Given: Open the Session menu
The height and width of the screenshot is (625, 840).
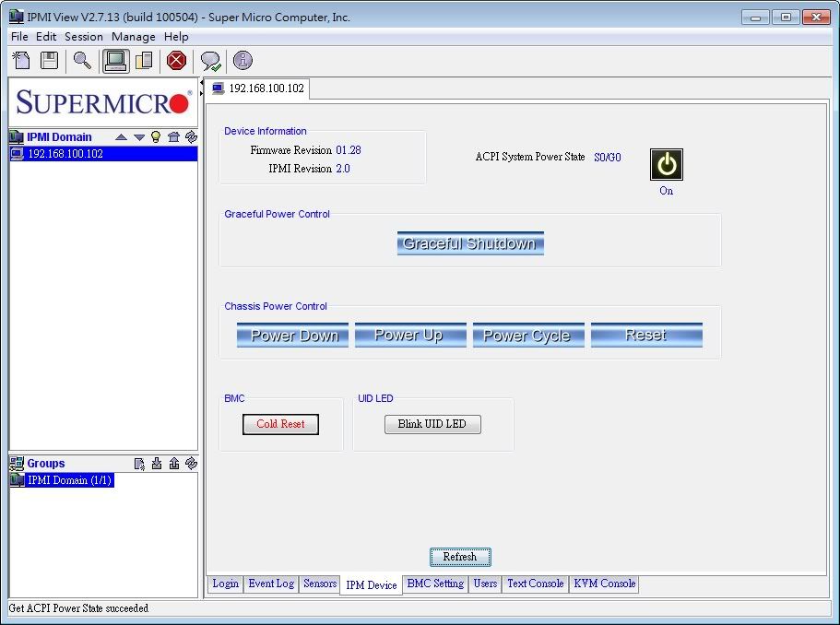Looking at the screenshot, I should pyautogui.click(x=84, y=37).
